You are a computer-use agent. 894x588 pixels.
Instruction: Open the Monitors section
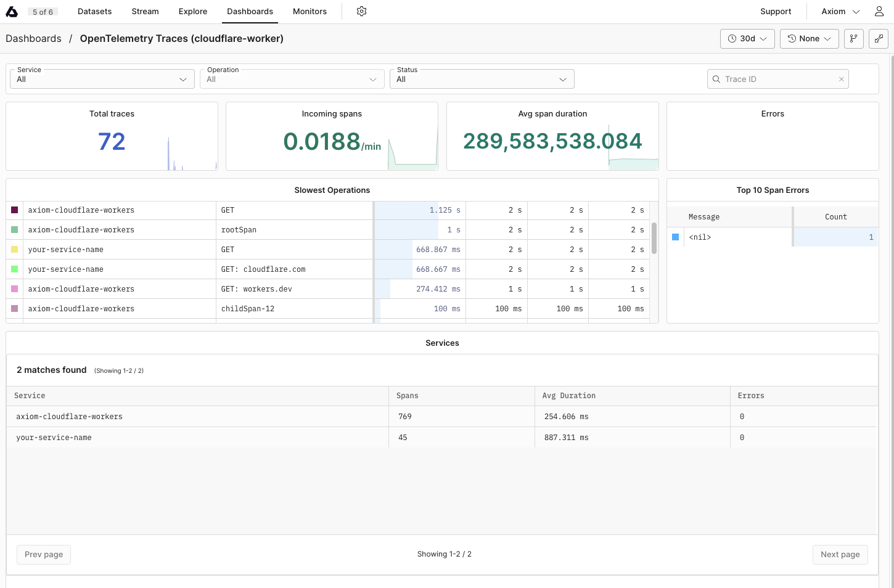click(x=310, y=11)
